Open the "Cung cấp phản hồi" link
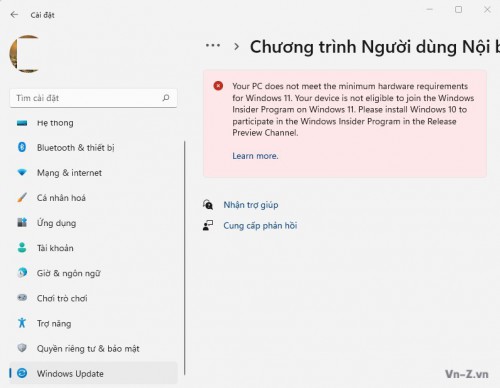This screenshot has height=388, width=500. [x=260, y=226]
